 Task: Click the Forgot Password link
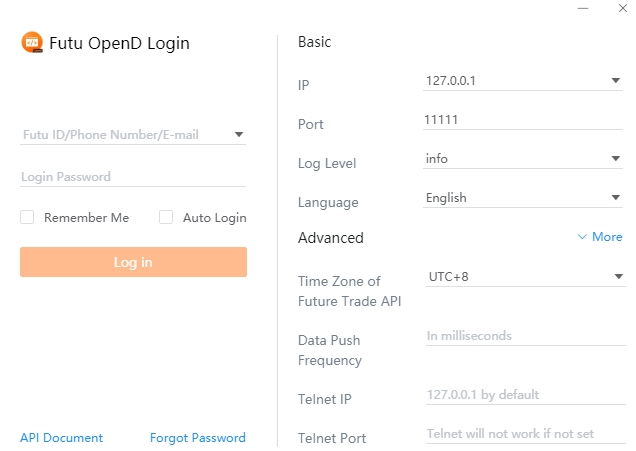[197, 438]
